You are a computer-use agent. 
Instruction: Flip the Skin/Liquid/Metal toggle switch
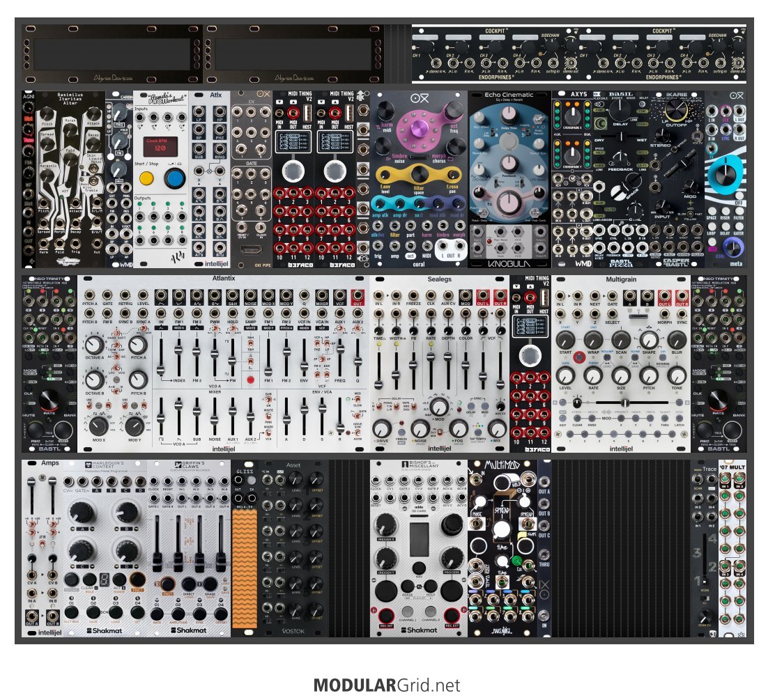click(93, 169)
